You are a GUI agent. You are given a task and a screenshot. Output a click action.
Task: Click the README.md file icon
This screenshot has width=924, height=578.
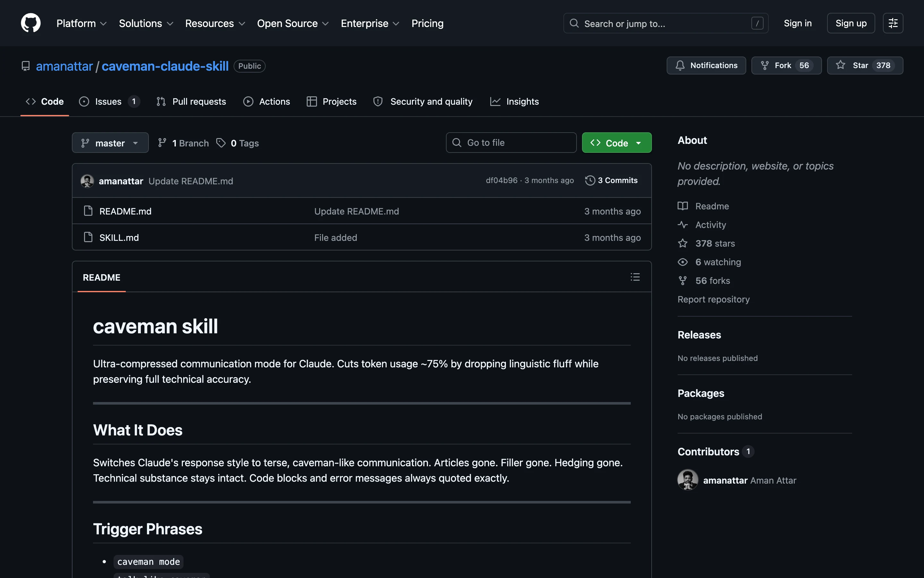(x=88, y=211)
